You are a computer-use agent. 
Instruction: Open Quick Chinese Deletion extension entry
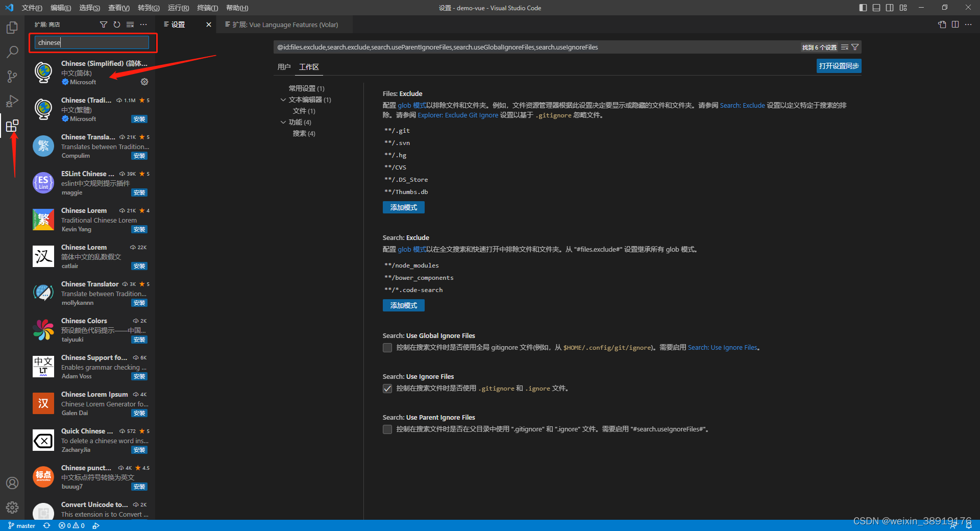coord(90,440)
